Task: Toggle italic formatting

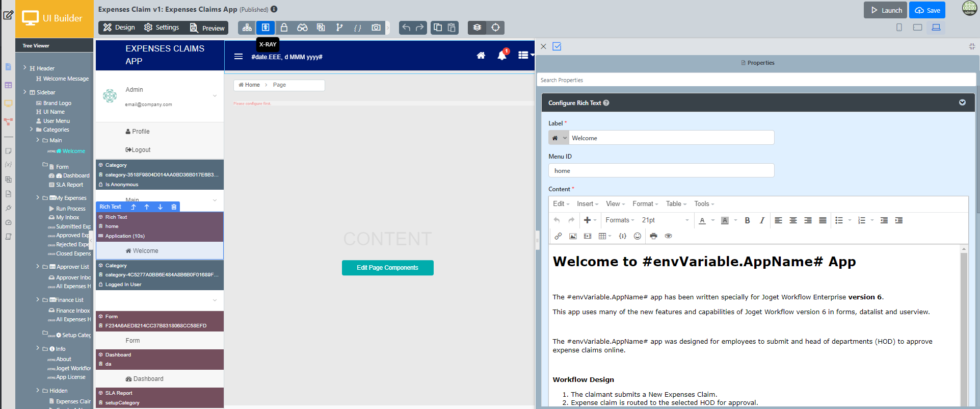Action: coord(762,220)
